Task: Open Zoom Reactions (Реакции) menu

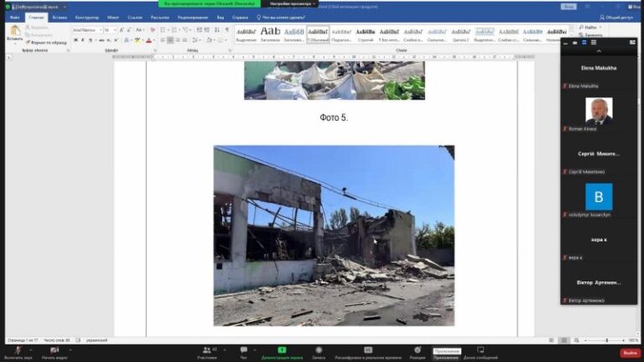Action: coord(417,350)
